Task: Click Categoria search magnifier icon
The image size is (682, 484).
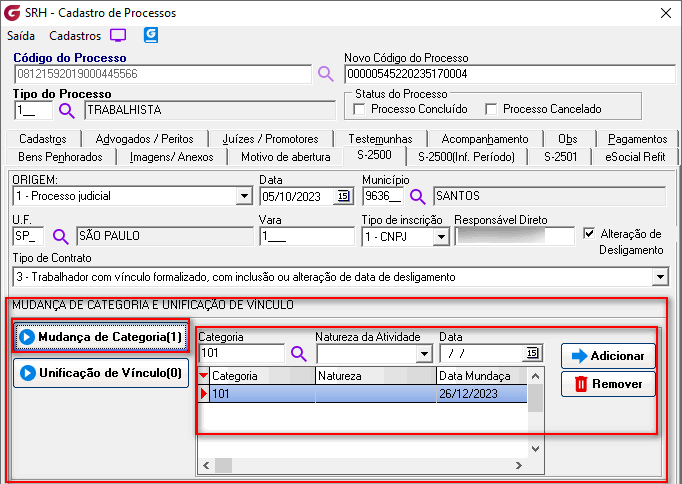Action: point(298,353)
